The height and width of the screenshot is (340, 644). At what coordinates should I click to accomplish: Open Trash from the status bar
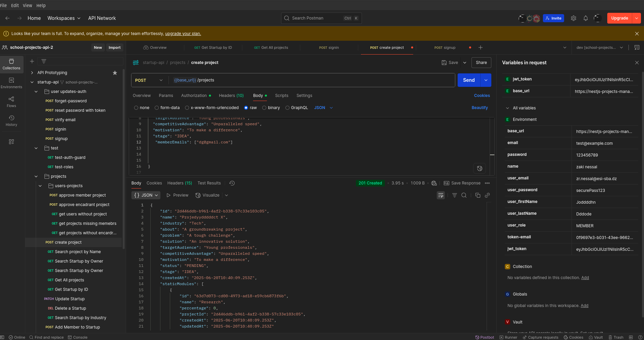[616, 337]
